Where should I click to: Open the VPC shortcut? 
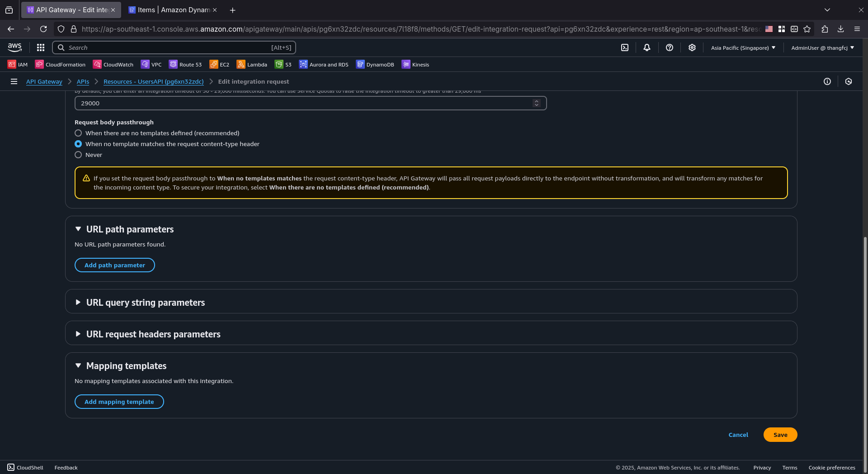pos(151,65)
